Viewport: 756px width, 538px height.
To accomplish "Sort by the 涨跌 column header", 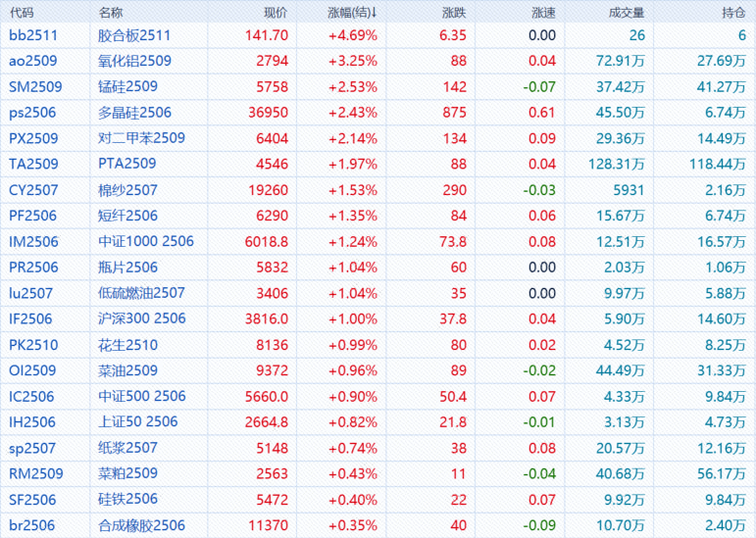I will [453, 13].
